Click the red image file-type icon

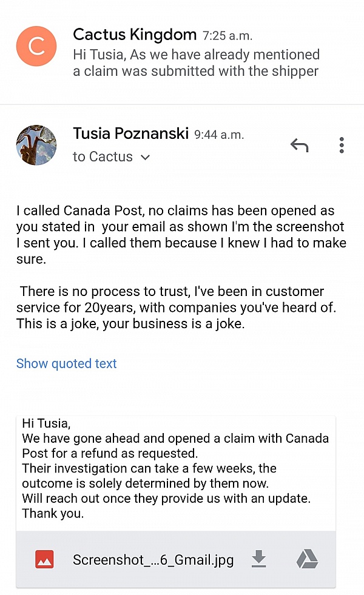44,559
